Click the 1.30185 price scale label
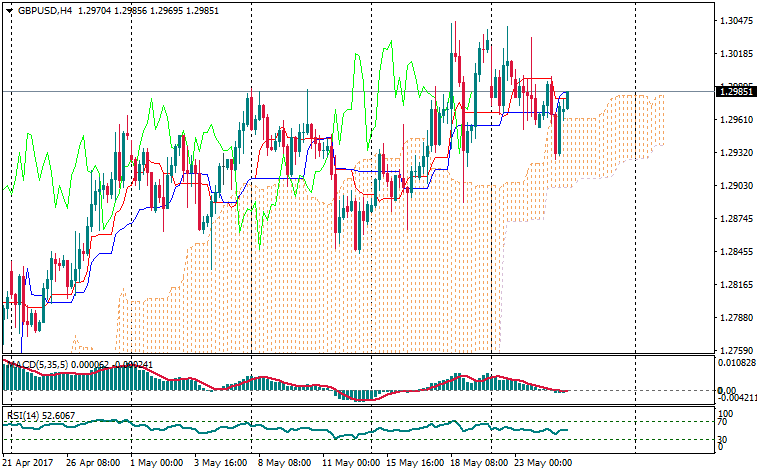Viewport: 757px width, 474px height. tap(736, 53)
